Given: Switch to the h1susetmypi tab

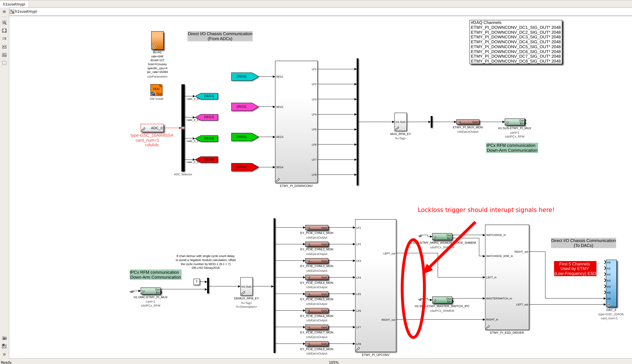Looking at the screenshot, I should click(14, 4).
